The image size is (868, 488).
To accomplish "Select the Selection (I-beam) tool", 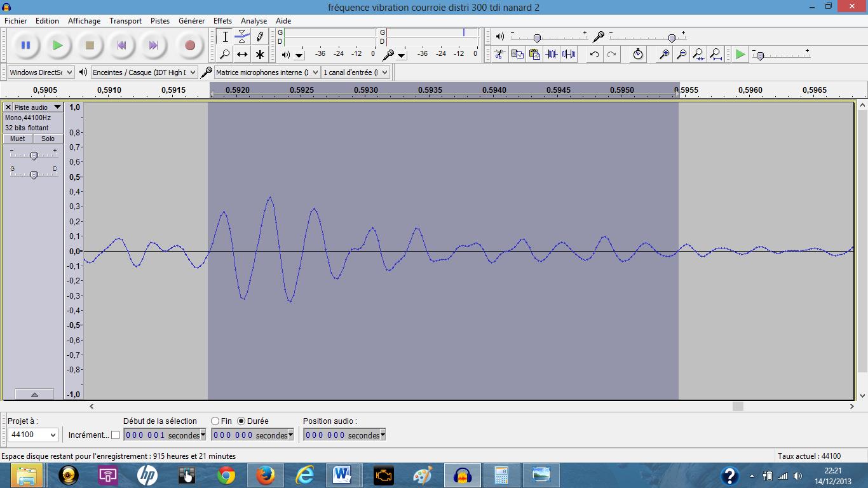I will click(x=225, y=36).
